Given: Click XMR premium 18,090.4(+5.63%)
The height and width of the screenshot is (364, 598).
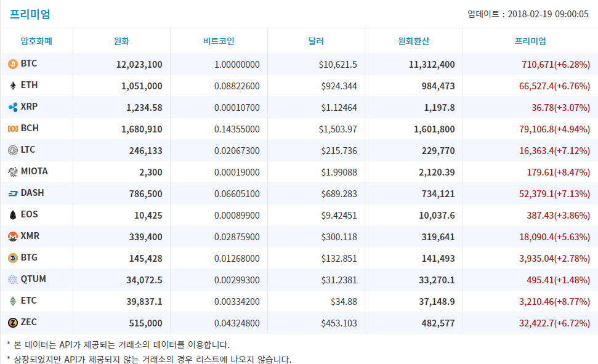Looking at the screenshot, I should tap(554, 237).
